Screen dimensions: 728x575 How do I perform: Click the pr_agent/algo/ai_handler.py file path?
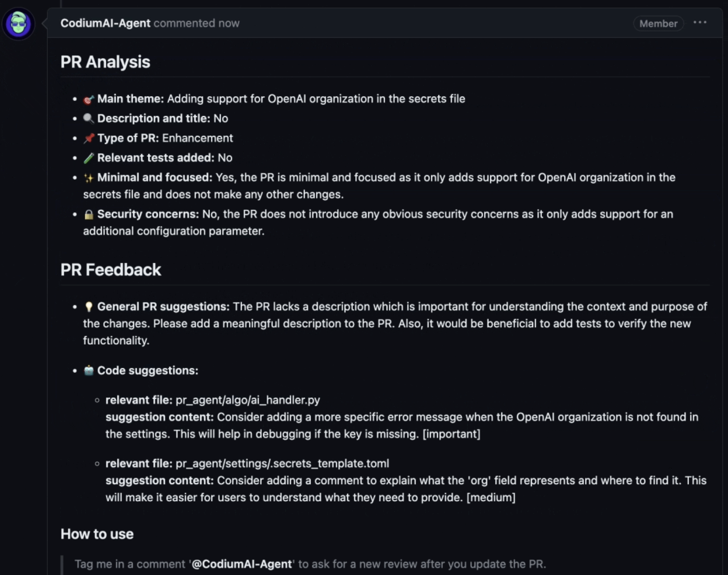248,400
